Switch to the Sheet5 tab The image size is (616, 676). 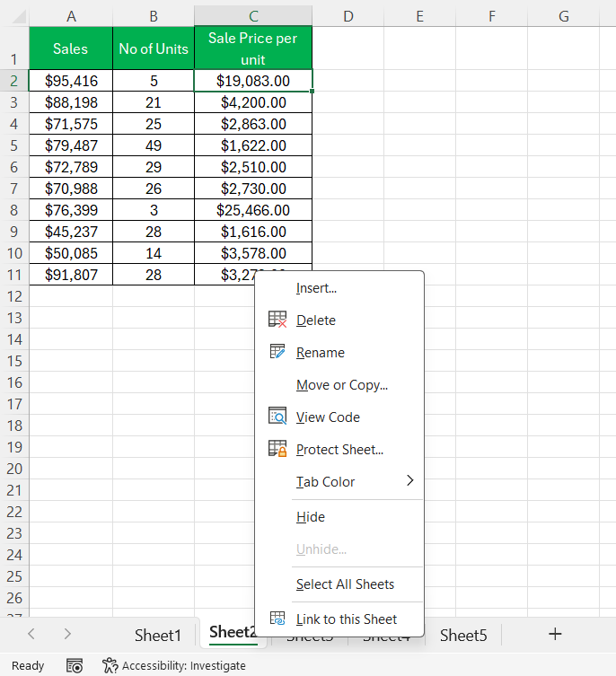(x=462, y=635)
